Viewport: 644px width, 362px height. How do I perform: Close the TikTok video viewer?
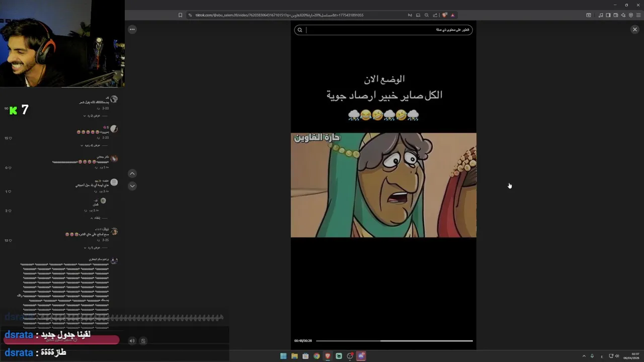(x=634, y=30)
